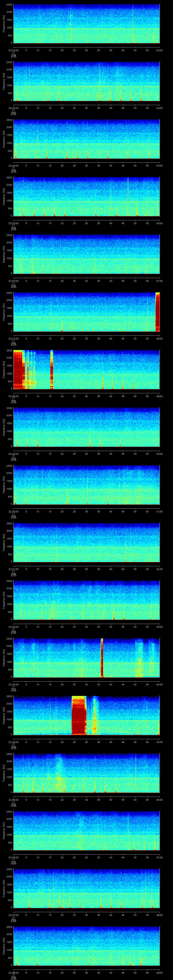
Task: Click the 2500 frequency tick of the 22:22:00 panel
Action: tap(9, 5)
